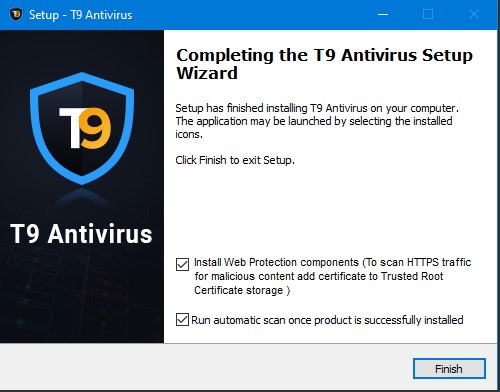500x392 pixels.
Task: Close the setup wizard window
Action: [x=473, y=14]
